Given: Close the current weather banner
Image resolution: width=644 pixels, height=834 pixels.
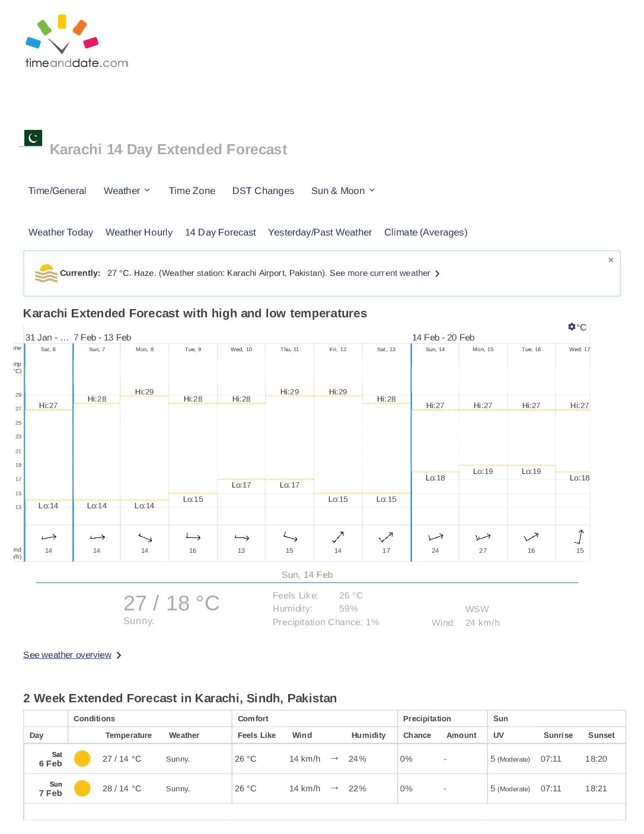Looking at the screenshot, I should click(611, 260).
